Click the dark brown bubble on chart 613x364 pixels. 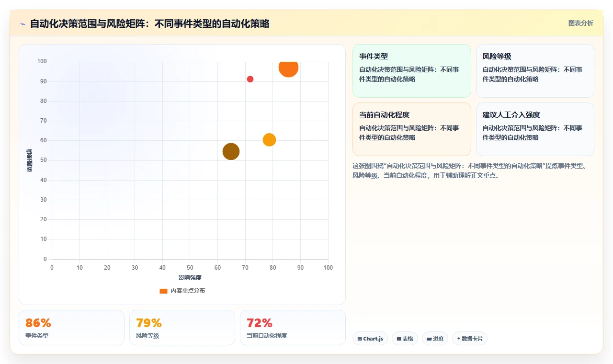click(231, 152)
